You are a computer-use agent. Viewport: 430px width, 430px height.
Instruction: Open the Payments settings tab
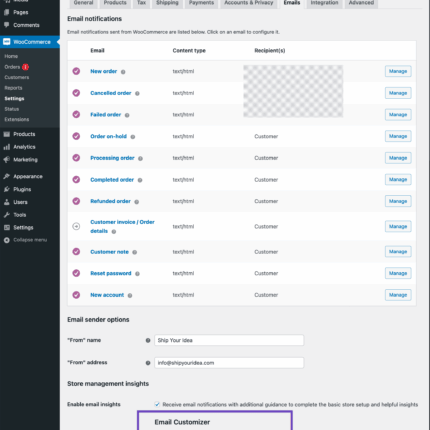click(x=201, y=3)
